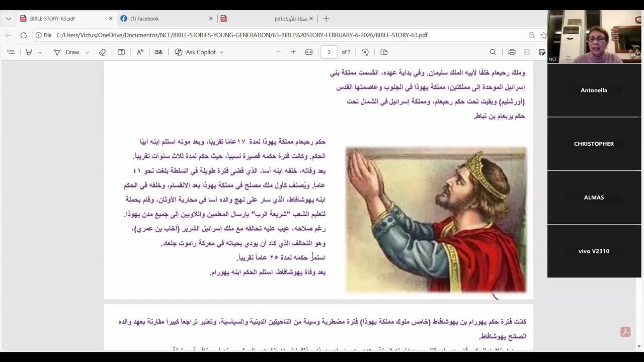This screenshot has height=362, width=644.
Task: Select the NCF presenter video tile
Action: point(594,37)
